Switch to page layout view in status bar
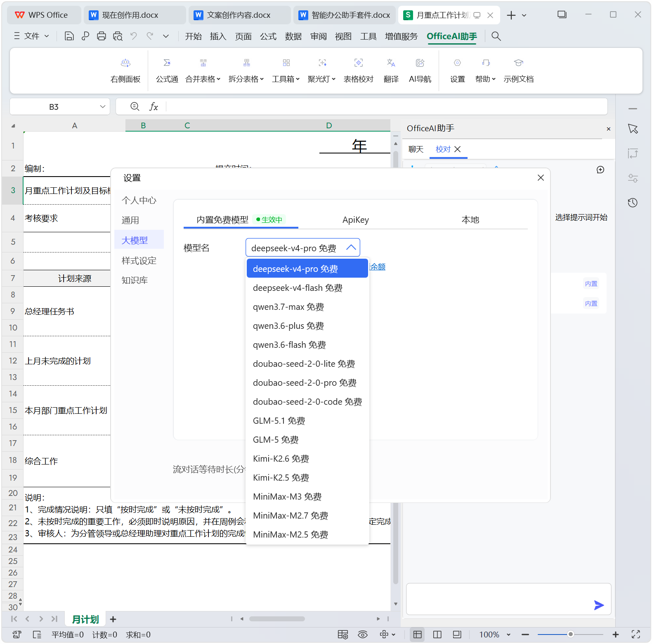Screen dimensions: 652x644 457,635
